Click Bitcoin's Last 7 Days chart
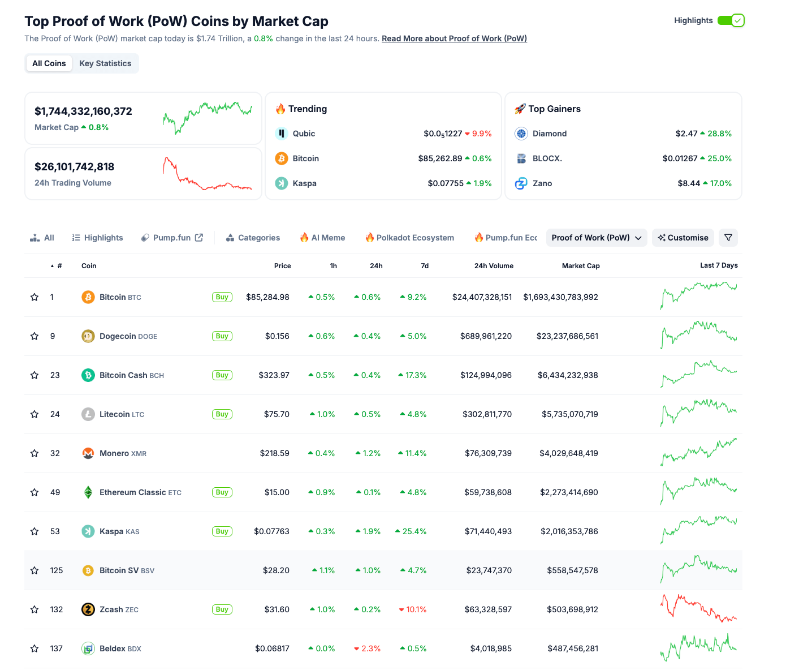This screenshot has height=670, width=812. pos(699,297)
